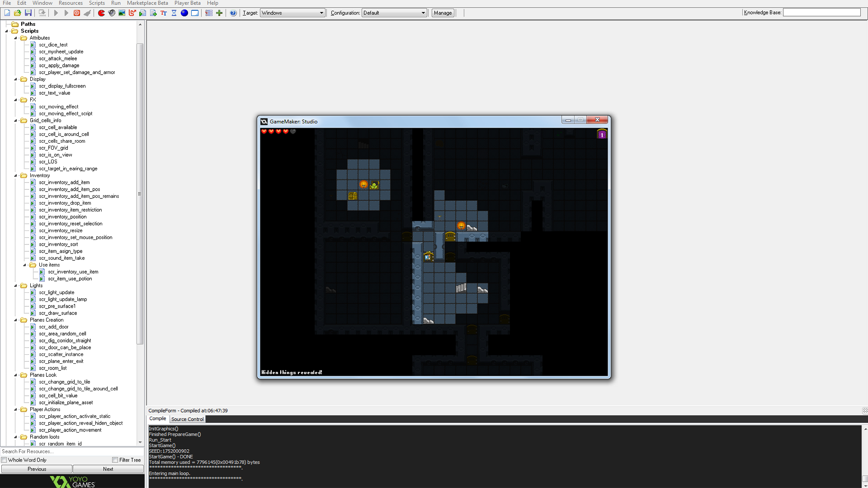Create an object with the blue ball icon
868x488 pixels.
(x=184, y=13)
